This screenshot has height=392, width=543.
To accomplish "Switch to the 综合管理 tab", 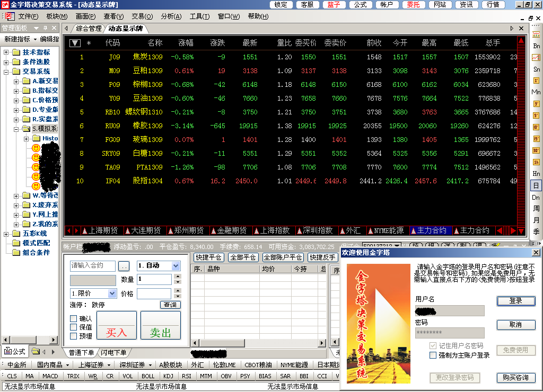I will [x=88, y=28].
